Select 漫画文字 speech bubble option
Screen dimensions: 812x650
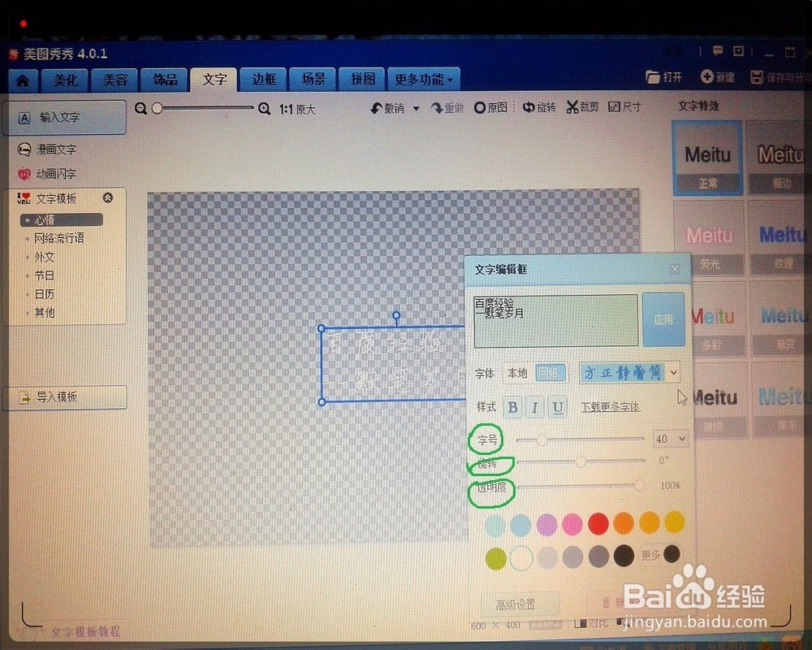click(46, 149)
